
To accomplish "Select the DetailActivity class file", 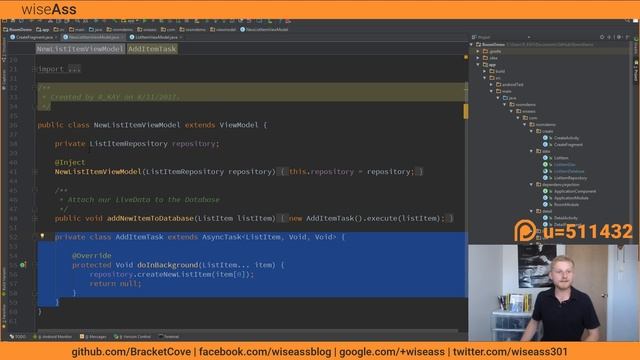I will [560, 218].
